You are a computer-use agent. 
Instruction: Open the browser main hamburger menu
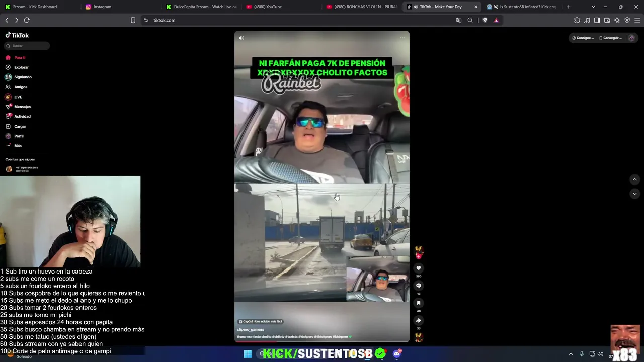coord(637,20)
